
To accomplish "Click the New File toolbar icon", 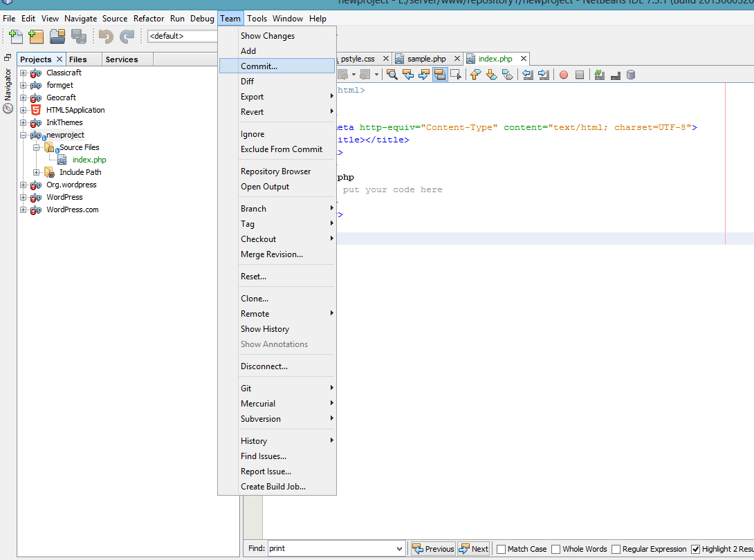I will 16,36.
